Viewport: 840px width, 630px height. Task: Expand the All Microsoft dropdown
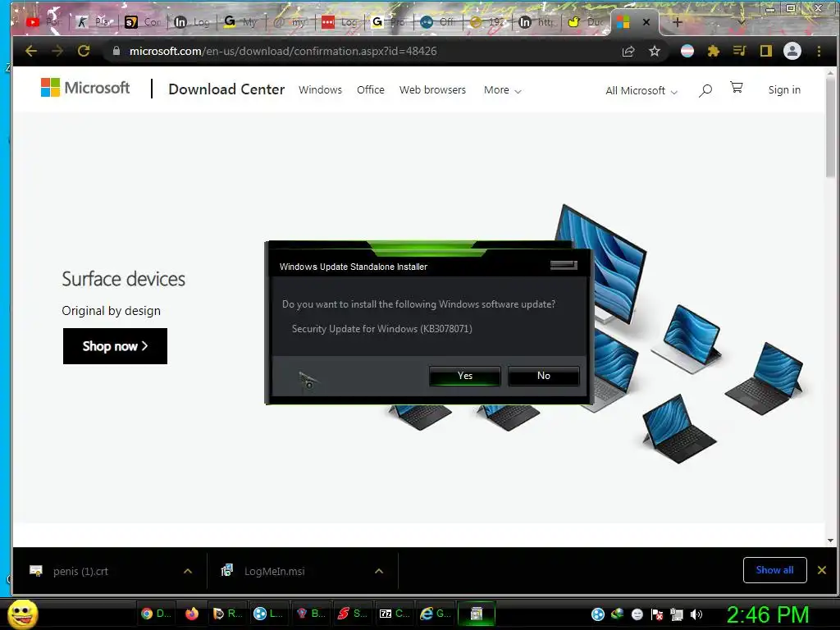coord(641,90)
